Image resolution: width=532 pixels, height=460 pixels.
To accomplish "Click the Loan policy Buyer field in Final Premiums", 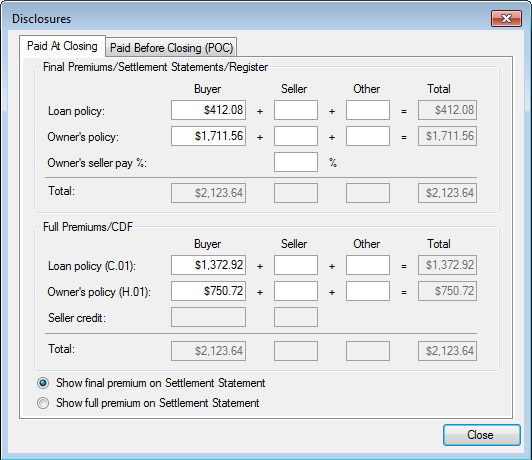I will pos(208,110).
